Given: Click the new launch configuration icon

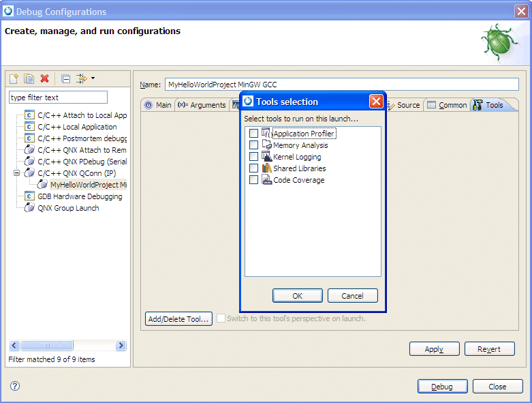Looking at the screenshot, I should [x=14, y=79].
